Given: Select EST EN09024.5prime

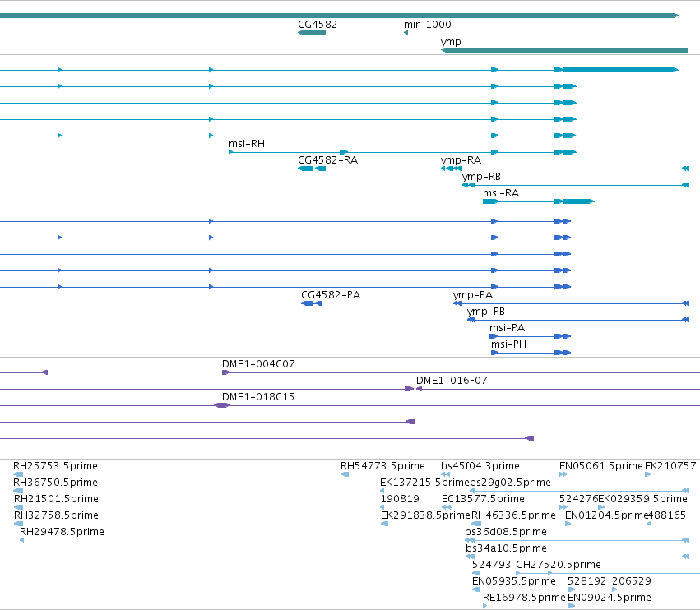Looking at the screenshot, I should tap(610, 598).
